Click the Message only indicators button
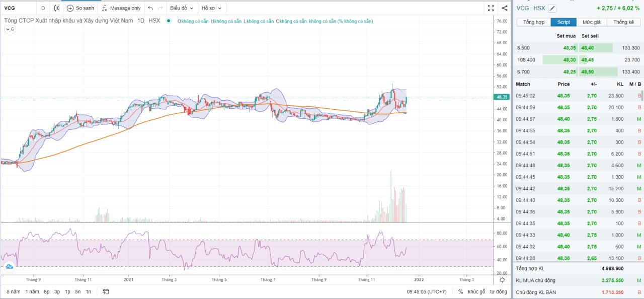The height and width of the screenshot is (299, 644). [x=121, y=8]
